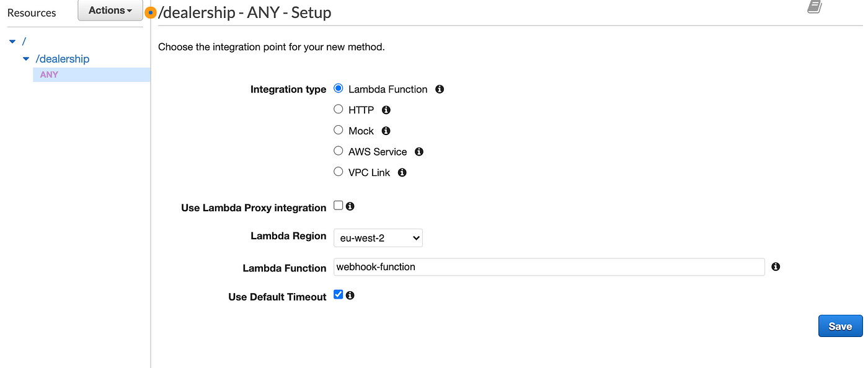Select the /dealership resource link
The height and width of the screenshot is (368, 868).
(62, 59)
